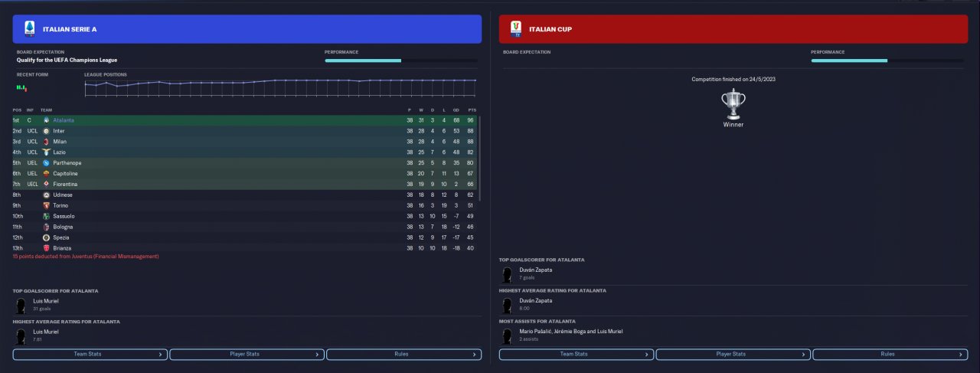Click the Lazio club badge
The height and width of the screenshot is (373, 980).
tap(46, 152)
